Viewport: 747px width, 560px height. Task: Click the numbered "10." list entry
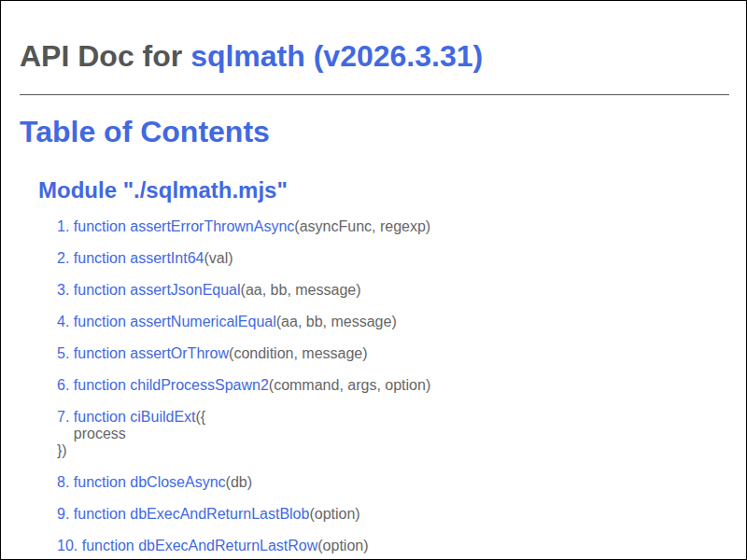(63, 545)
